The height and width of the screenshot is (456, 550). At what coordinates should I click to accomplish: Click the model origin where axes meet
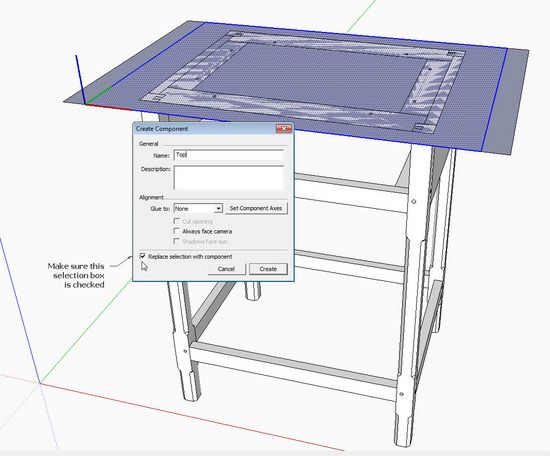(x=40, y=383)
